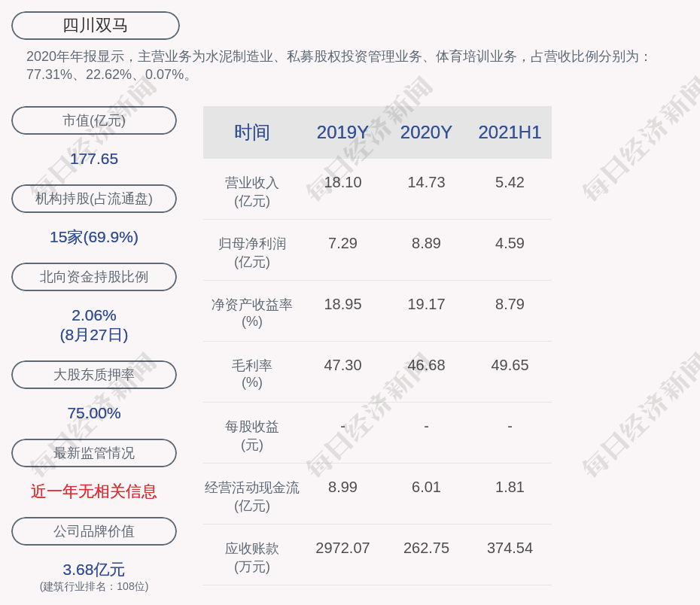Screen dimensions: 700x605
Task: Click gross margin value 47.30
Action: [342, 366]
